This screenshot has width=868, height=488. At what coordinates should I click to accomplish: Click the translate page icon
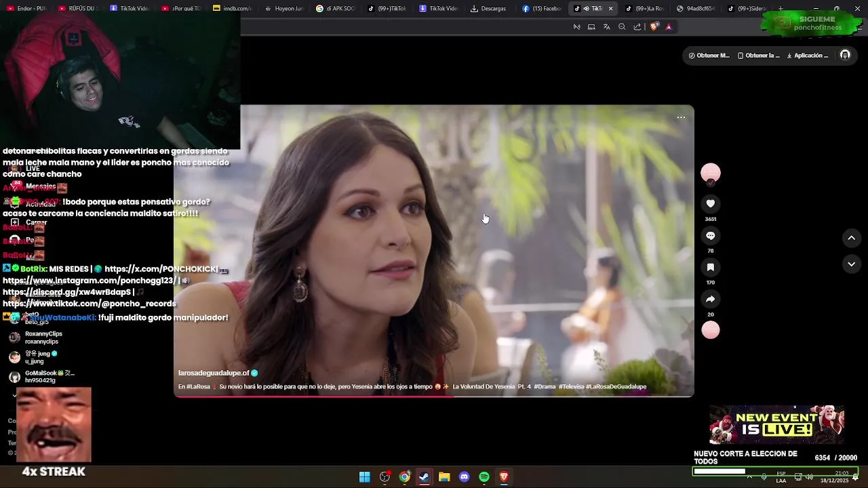[606, 26]
